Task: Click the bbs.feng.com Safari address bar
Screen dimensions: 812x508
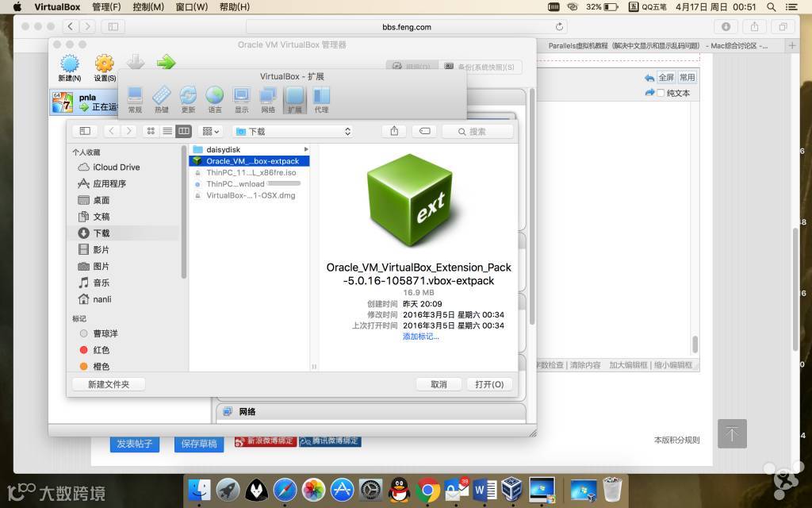Action: click(x=407, y=27)
